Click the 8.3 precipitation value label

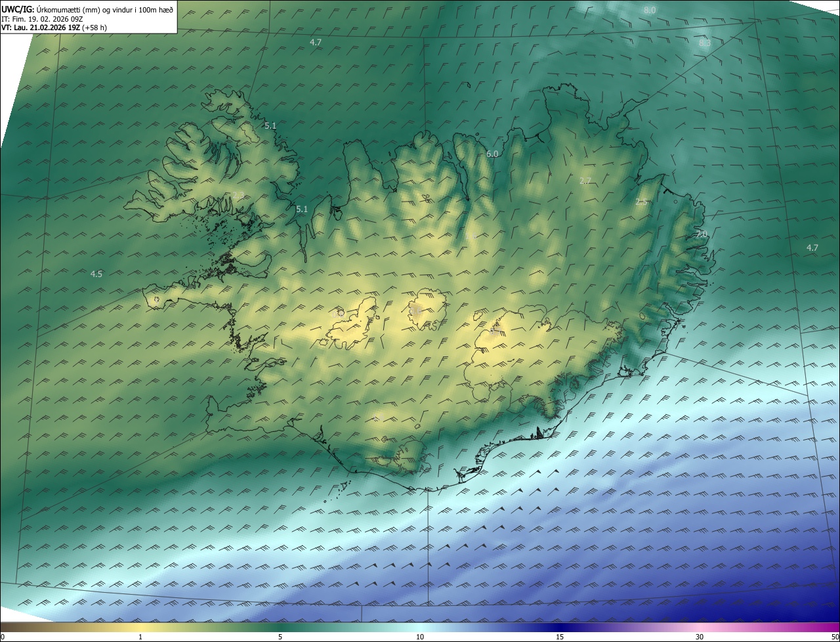pyautogui.click(x=705, y=43)
